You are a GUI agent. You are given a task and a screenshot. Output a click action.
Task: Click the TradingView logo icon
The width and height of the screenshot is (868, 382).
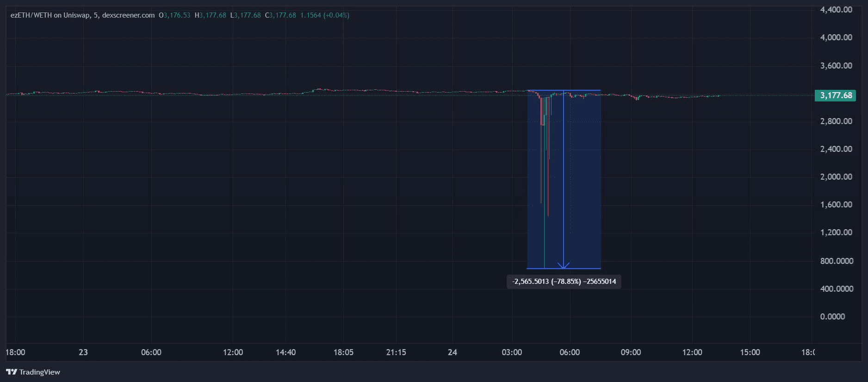pos(12,372)
